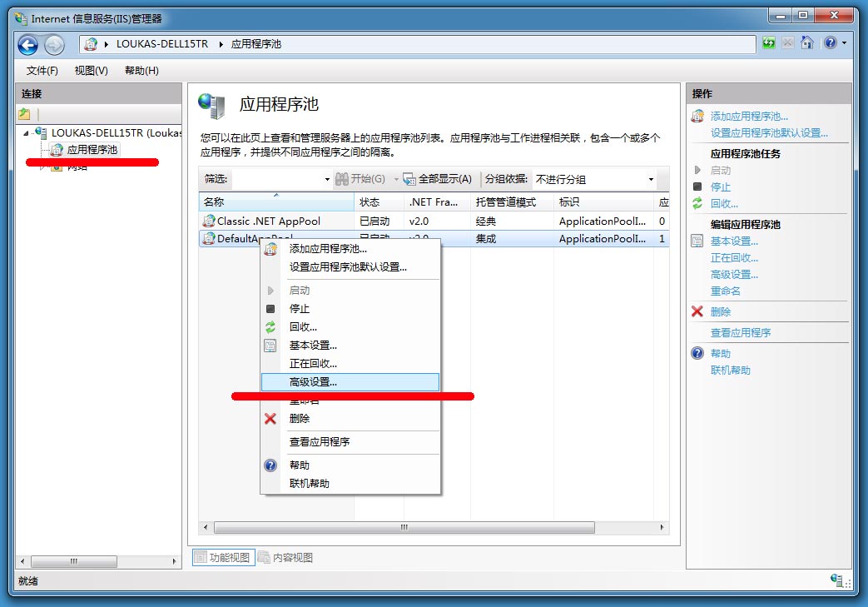Click 高级设置... link in Actions pane
This screenshot has height=607, width=868.
(x=735, y=275)
